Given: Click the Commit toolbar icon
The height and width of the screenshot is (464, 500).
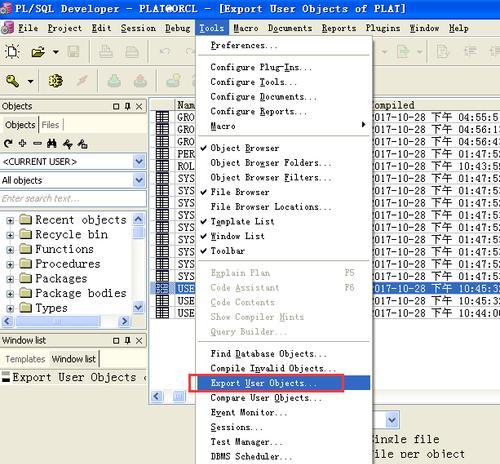Looking at the screenshot, I should [x=114, y=81].
